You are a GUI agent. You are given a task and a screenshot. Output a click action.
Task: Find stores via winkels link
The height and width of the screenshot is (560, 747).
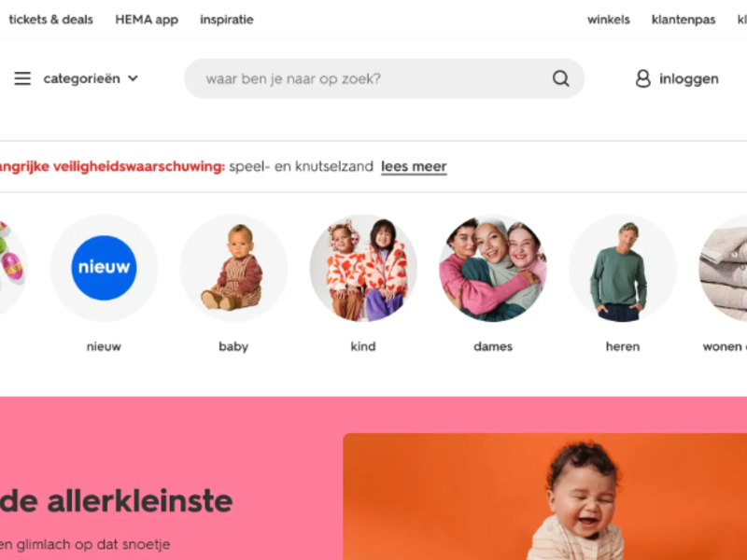tap(609, 20)
